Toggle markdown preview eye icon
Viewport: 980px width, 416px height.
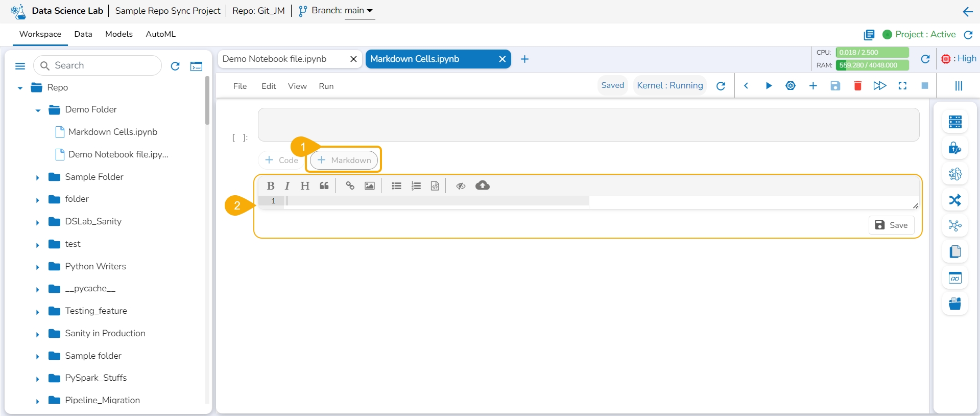461,186
